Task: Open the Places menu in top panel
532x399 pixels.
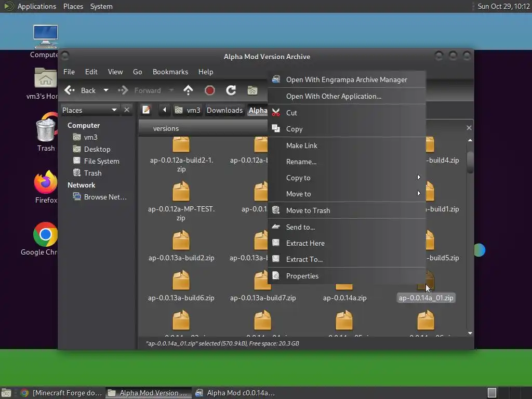Action: [x=73, y=6]
